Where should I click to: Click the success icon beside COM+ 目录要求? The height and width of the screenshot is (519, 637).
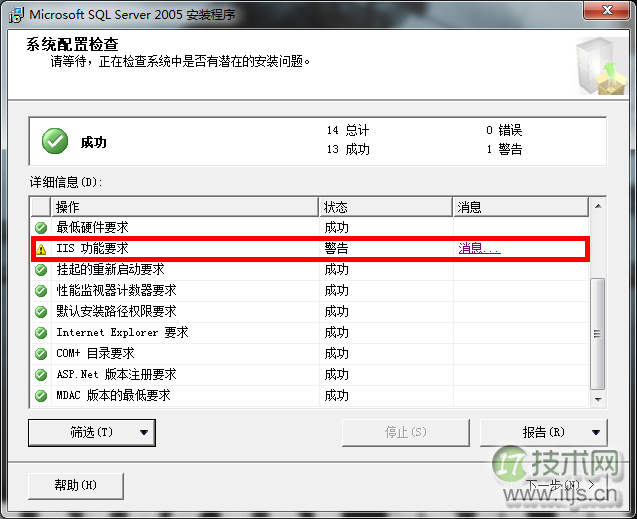(41, 354)
